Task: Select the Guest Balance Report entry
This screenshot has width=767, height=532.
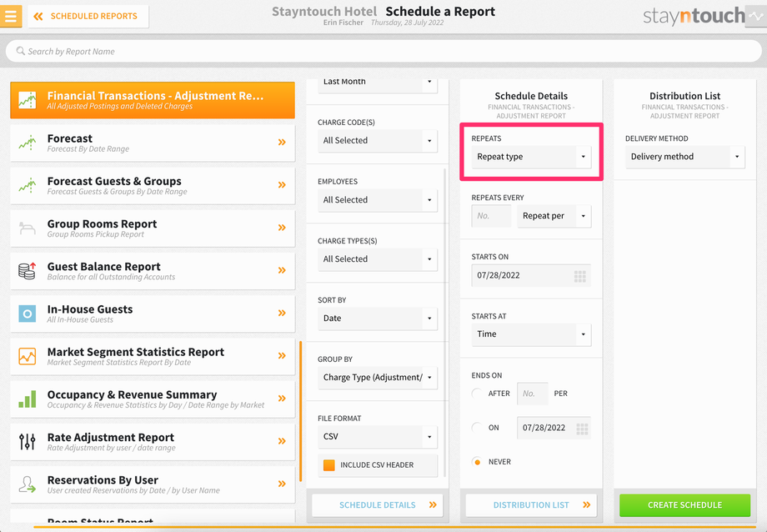Action: point(153,270)
